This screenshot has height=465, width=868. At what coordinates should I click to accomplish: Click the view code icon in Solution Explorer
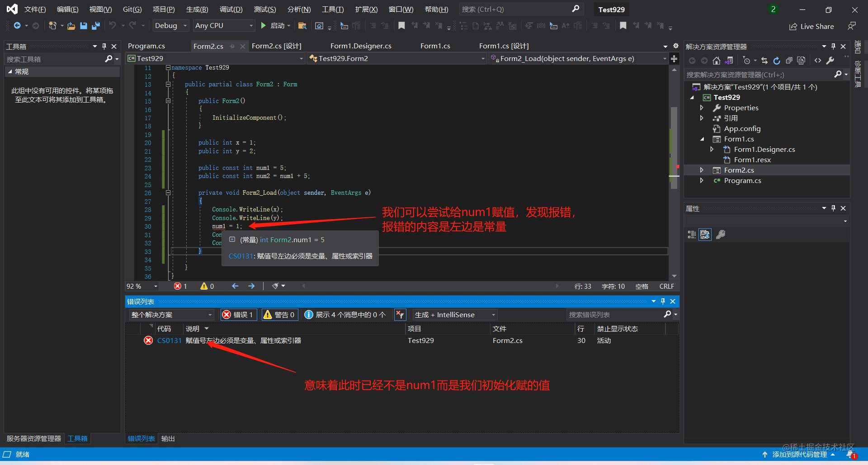pyautogui.click(x=818, y=61)
